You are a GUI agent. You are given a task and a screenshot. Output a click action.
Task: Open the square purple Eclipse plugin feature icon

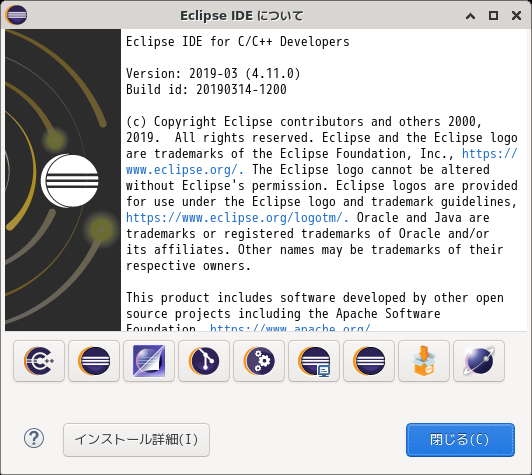149,361
